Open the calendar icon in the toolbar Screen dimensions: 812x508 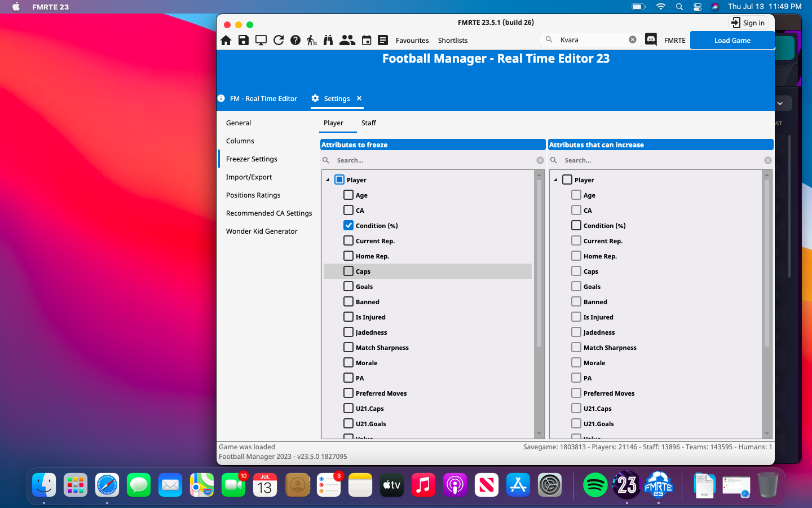tap(367, 40)
